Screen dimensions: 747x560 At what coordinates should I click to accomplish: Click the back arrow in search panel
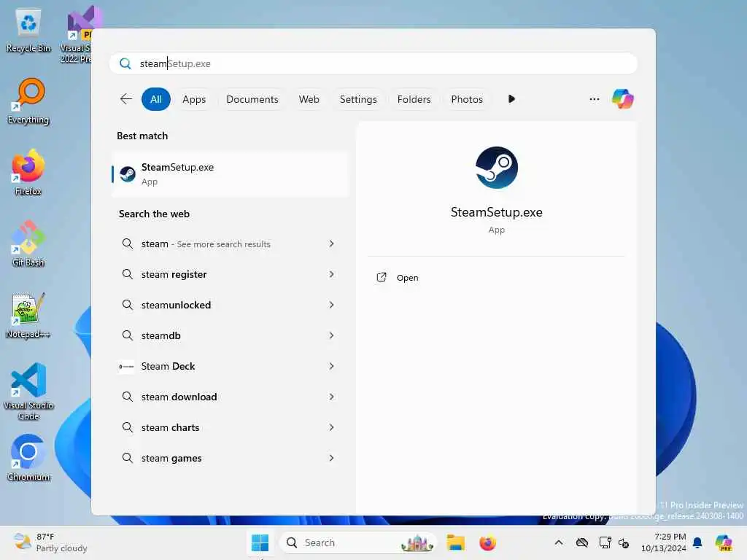(125, 99)
